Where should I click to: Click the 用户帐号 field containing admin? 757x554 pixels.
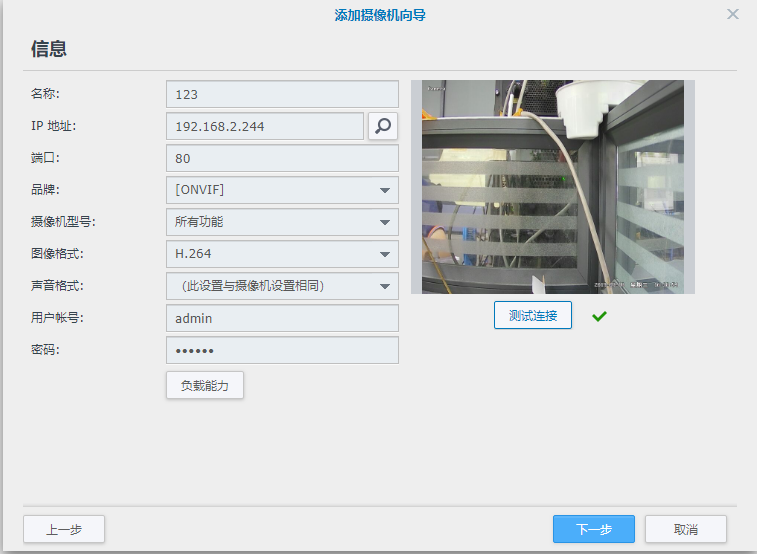coord(282,318)
